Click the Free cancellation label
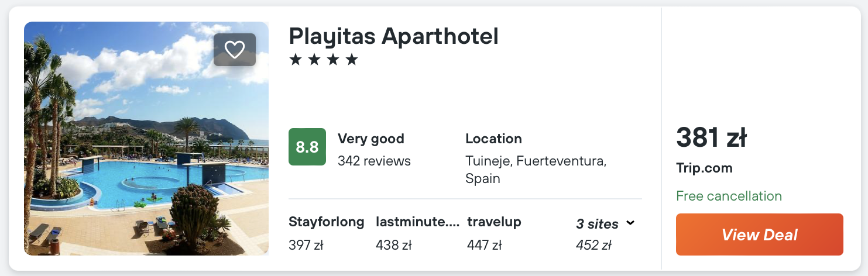 (x=729, y=196)
